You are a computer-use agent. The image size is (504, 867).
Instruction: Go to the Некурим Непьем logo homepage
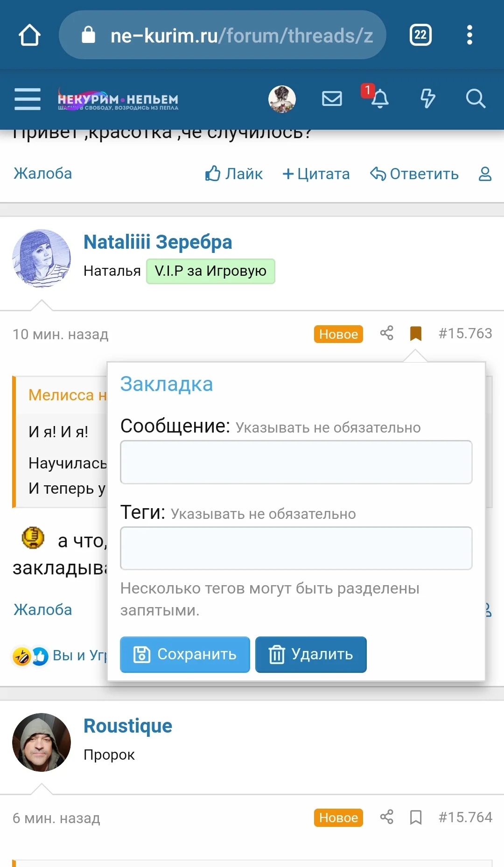click(x=118, y=99)
